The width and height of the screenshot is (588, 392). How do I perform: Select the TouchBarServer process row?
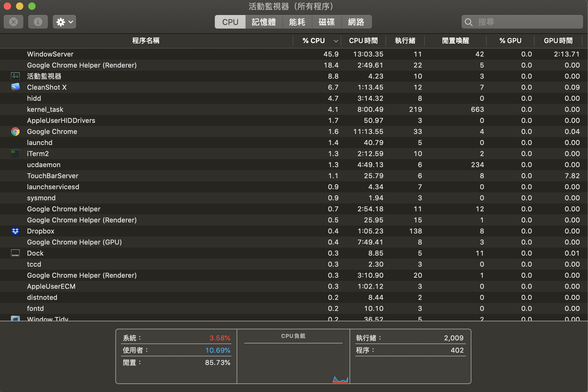[294, 176]
